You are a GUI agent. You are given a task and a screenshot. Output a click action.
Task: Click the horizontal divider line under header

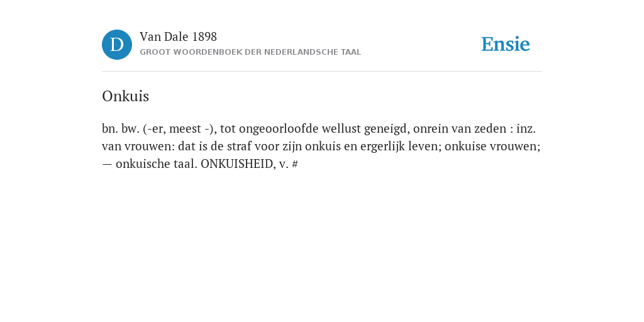[322, 72]
